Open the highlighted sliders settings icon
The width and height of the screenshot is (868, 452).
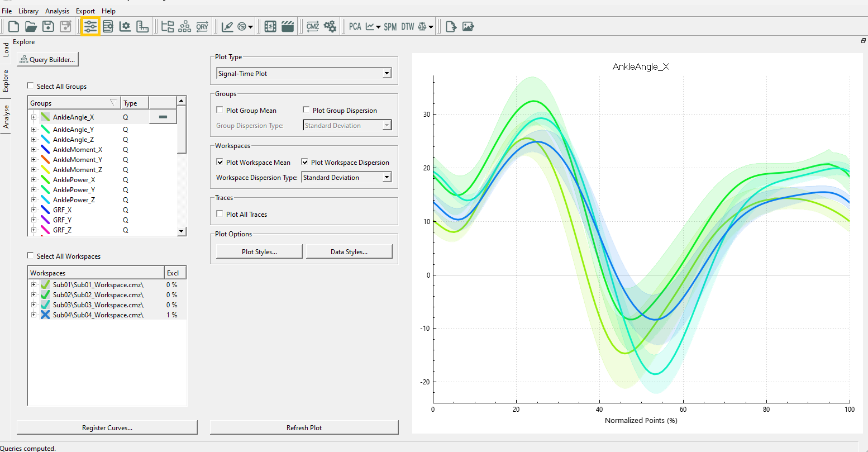pos(90,26)
